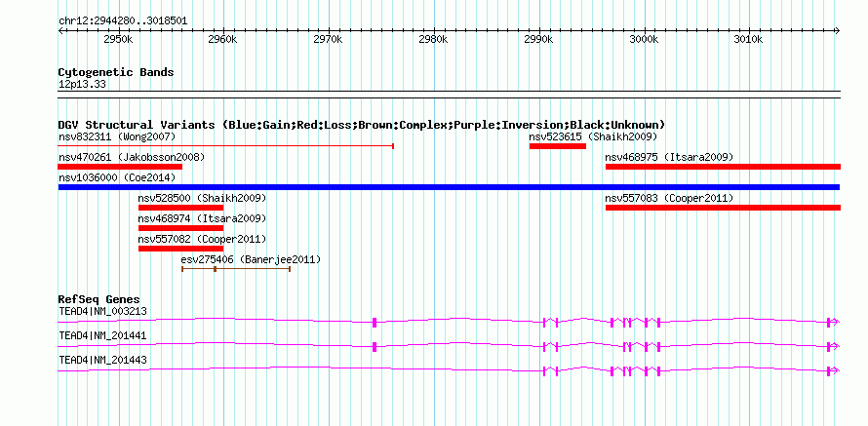The image size is (868, 426).
Task: Click the nsv557082 (Cooper2011) label
Action: point(202,239)
